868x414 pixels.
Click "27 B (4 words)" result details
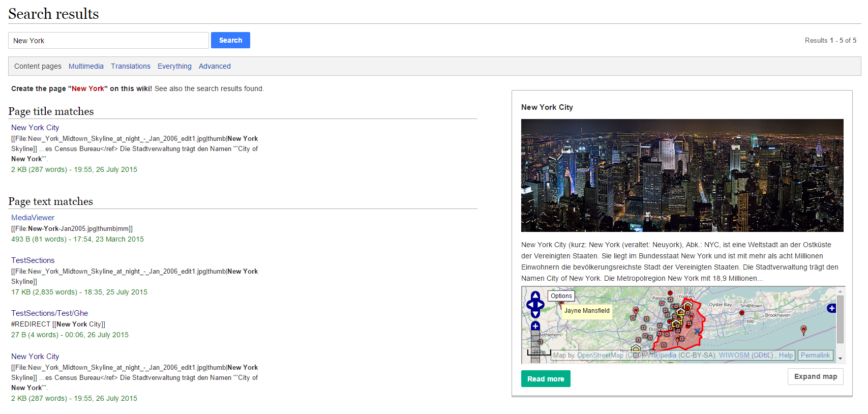tap(35, 335)
